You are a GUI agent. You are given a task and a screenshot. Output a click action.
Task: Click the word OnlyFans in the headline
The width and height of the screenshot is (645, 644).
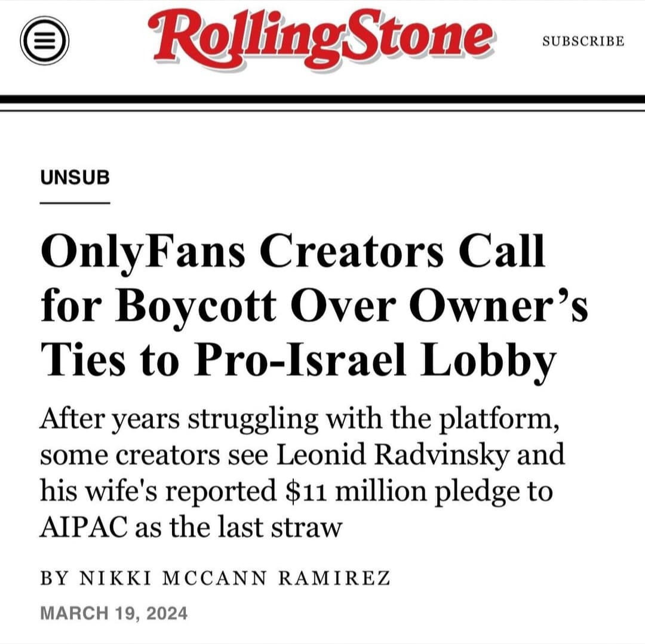[x=143, y=252]
